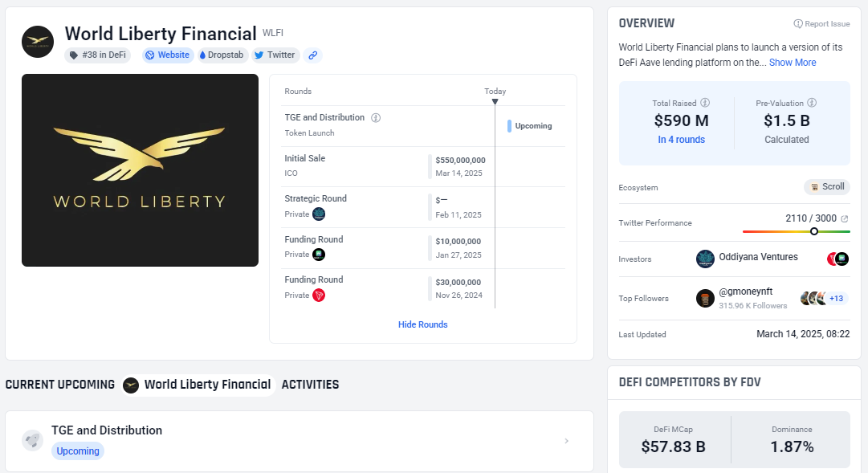Click the Tron investor icon in Nov 26 Funding Round

(x=319, y=296)
